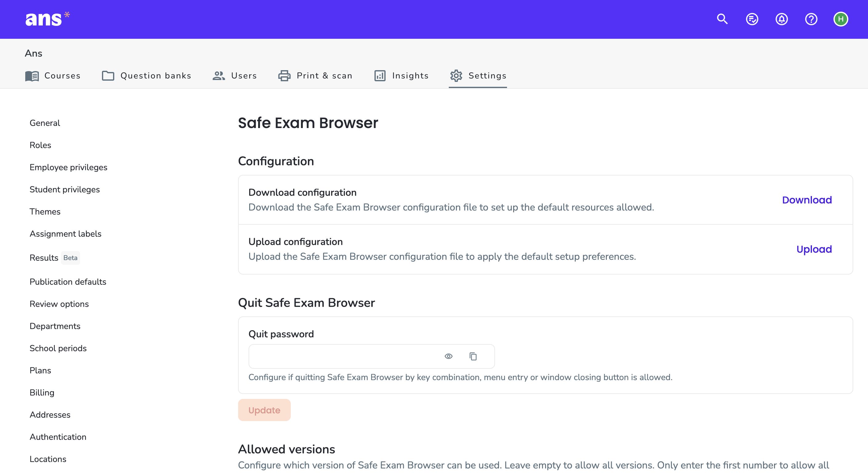The width and height of the screenshot is (868, 474).
Task: Click the Upload configuration link
Action: (814, 249)
